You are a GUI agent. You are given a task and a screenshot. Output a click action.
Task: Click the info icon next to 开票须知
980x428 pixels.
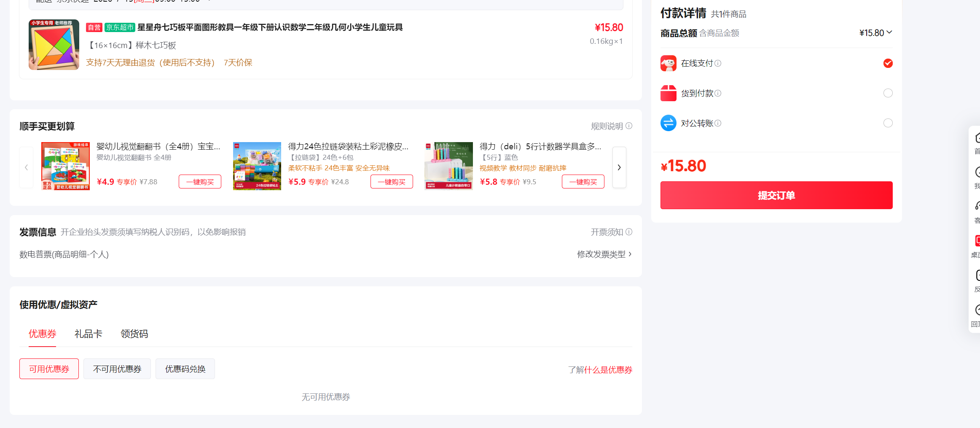[x=629, y=231]
